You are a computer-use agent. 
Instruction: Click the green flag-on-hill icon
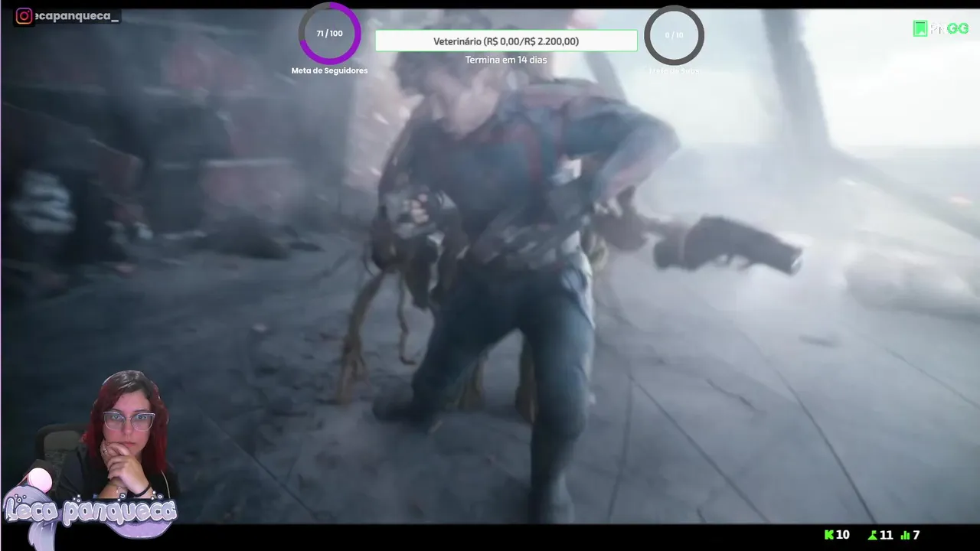click(x=873, y=535)
